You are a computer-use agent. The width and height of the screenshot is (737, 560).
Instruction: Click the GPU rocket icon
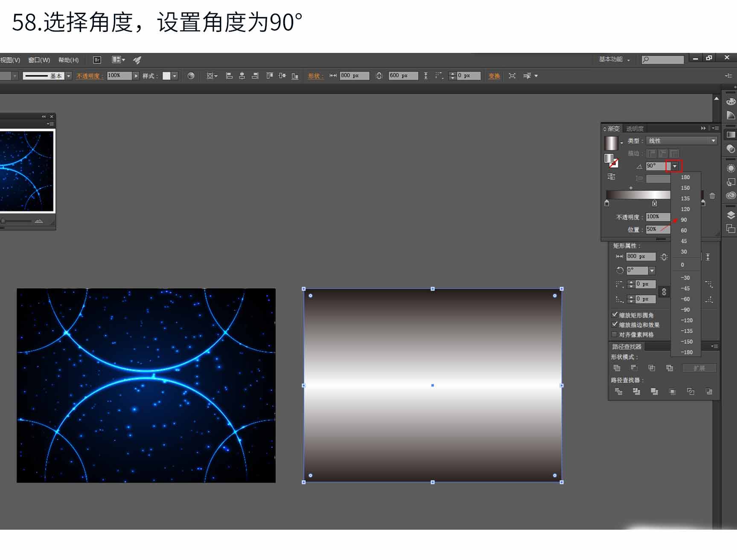coord(137,60)
